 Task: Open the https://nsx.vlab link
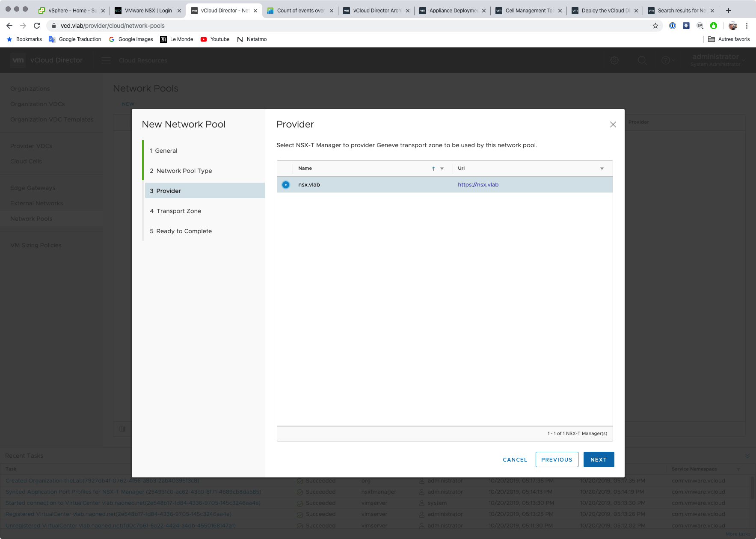tap(478, 185)
